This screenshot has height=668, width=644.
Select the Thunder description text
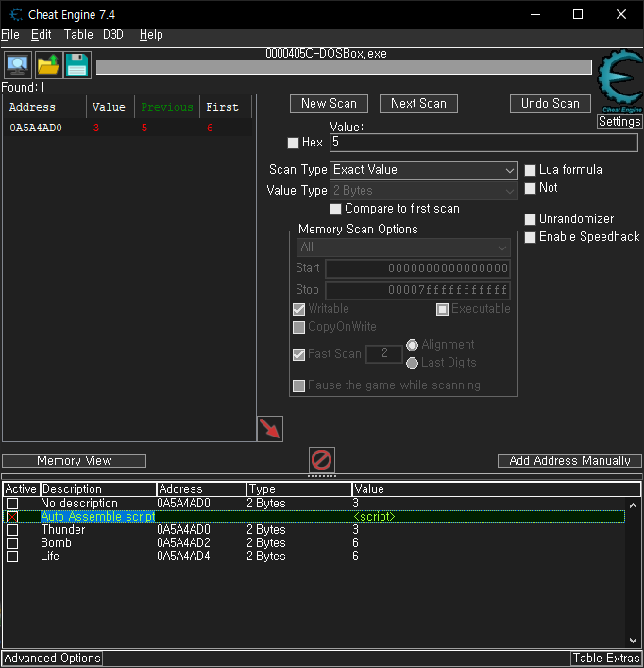pos(63,530)
